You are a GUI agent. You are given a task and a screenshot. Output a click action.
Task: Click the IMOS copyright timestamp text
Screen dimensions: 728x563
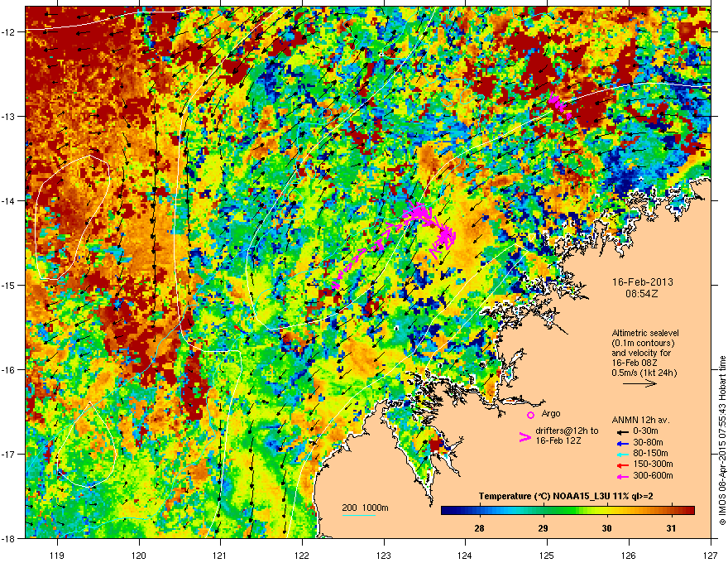[722, 440]
